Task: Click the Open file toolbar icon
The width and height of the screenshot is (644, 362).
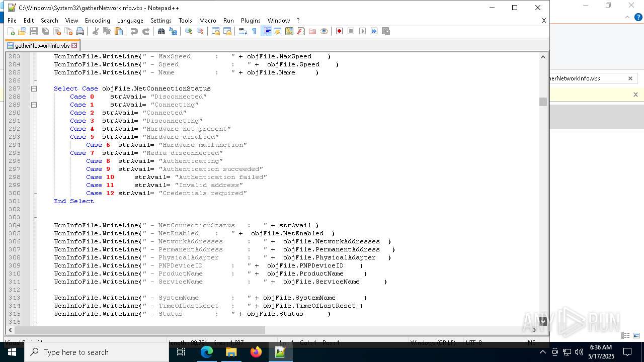Action: point(22,31)
